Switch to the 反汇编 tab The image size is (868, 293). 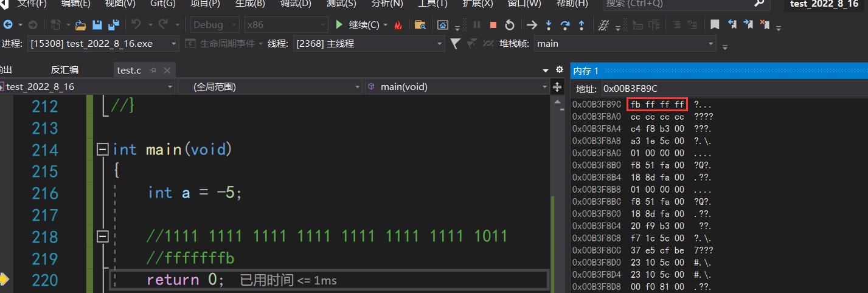click(64, 70)
